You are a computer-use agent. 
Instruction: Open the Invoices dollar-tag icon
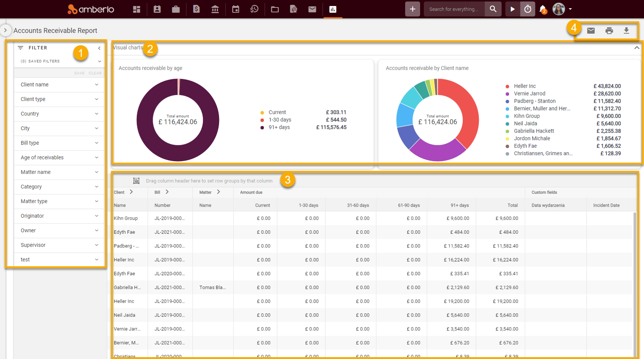point(196,9)
